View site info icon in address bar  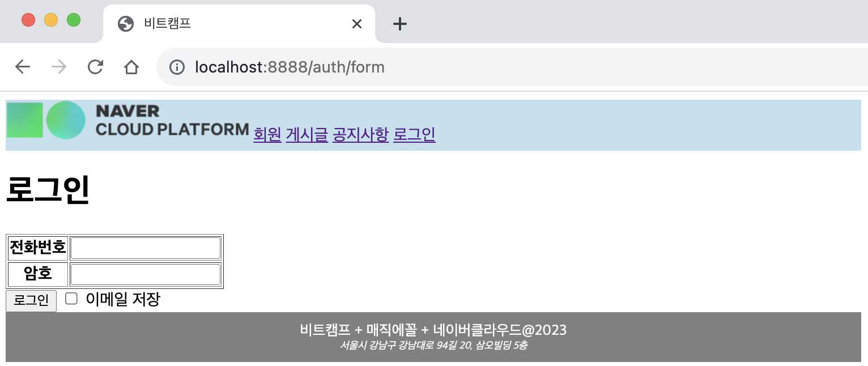[x=177, y=67]
